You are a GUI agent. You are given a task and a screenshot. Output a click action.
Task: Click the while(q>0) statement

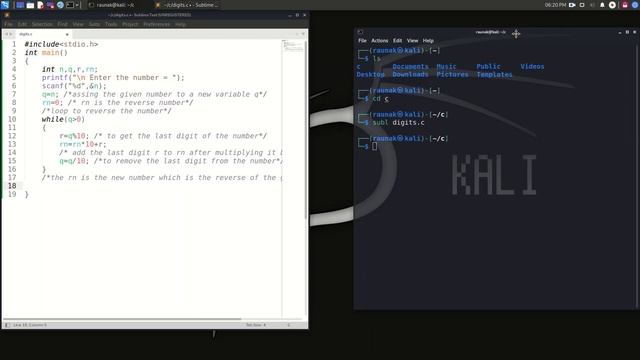tap(63, 119)
